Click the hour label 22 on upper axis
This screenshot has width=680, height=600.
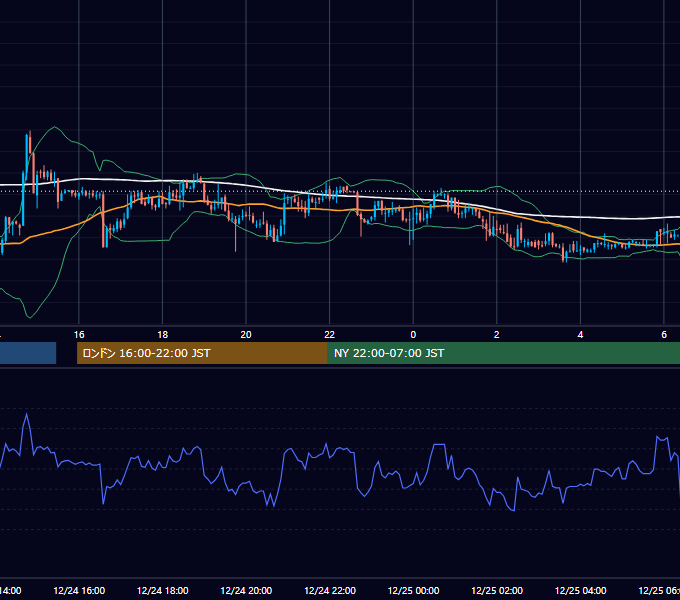click(330, 335)
